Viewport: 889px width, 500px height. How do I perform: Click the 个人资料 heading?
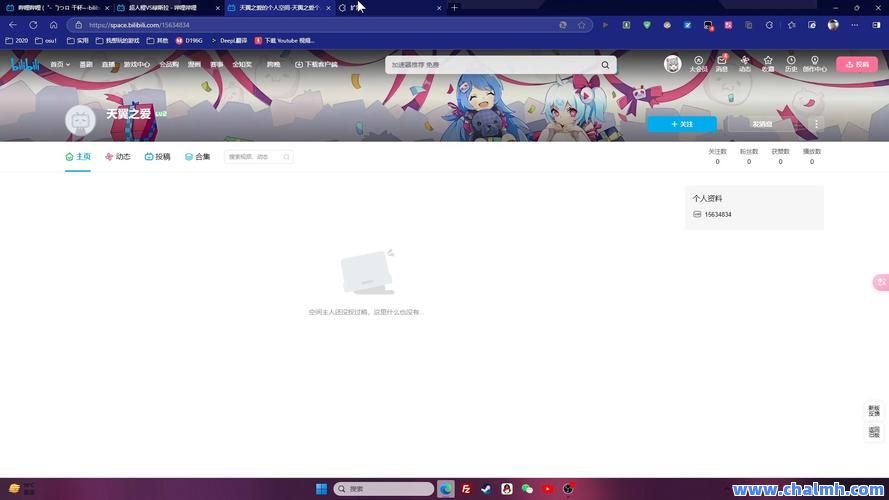pyautogui.click(x=707, y=198)
